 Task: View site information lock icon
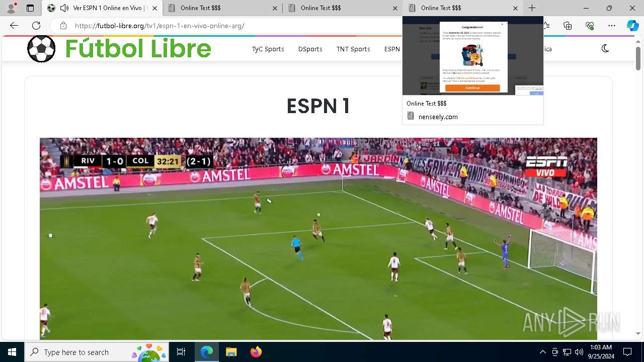point(63,26)
